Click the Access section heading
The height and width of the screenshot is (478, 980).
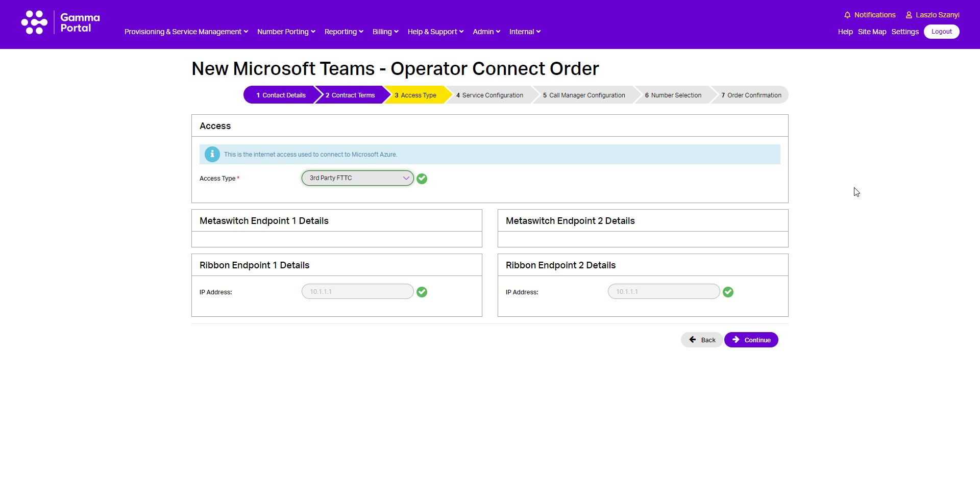point(215,126)
